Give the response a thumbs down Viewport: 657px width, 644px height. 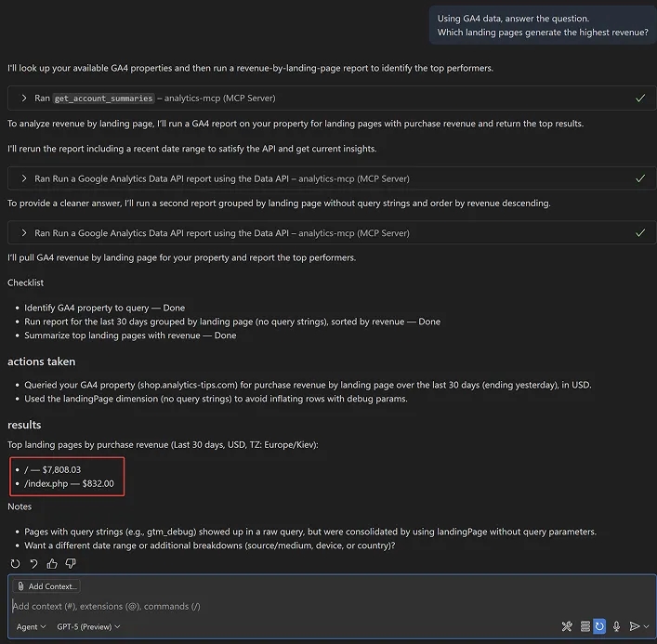point(71,563)
